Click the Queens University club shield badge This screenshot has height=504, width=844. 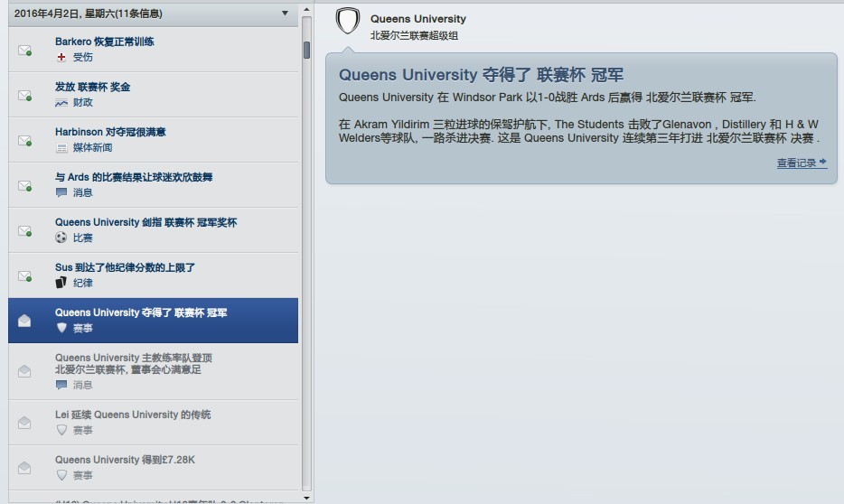click(348, 22)
